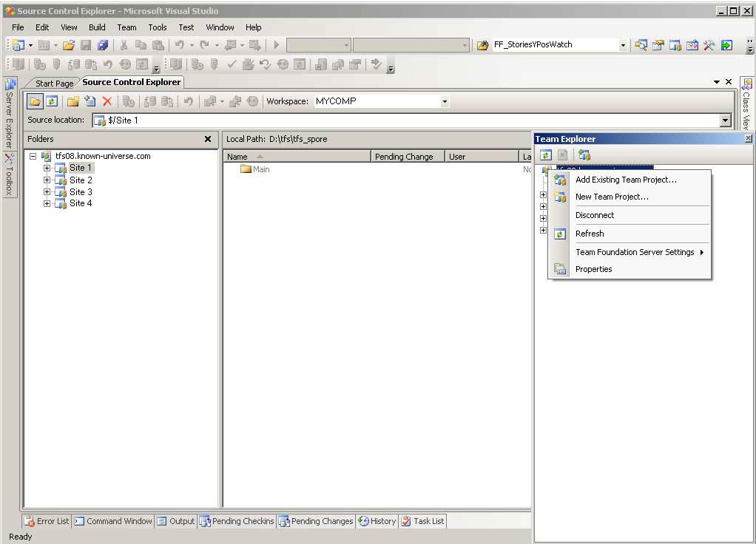Click Refresh icon in context menu
Viewport: 756px width, 544px height.
point(559,234)
